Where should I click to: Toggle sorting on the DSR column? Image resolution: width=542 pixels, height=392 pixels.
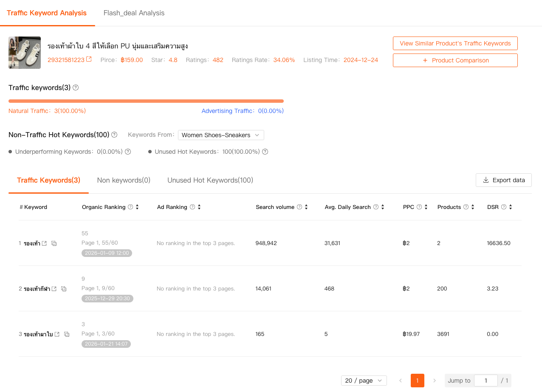click(510, 207)
